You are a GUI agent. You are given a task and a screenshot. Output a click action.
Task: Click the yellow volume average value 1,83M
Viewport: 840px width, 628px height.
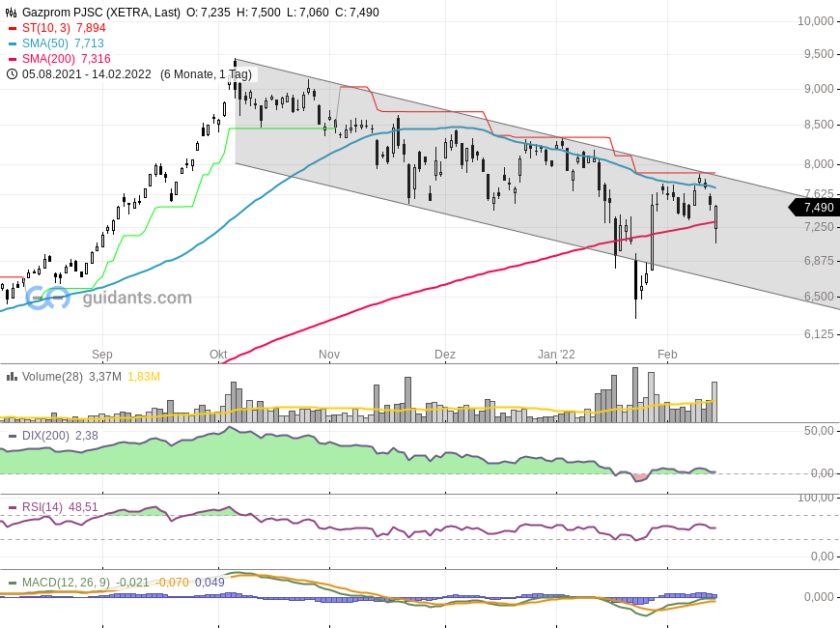coord(144,377)
